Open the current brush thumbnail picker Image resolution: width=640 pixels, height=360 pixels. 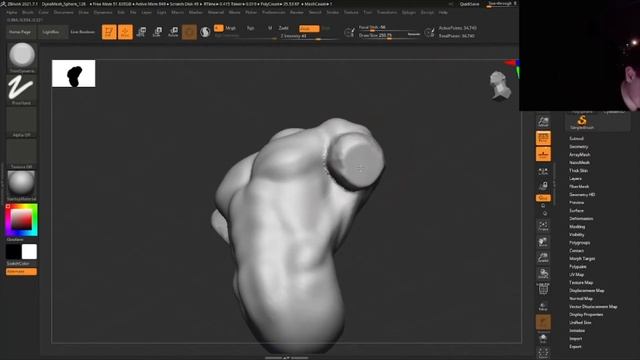(22, 56)
